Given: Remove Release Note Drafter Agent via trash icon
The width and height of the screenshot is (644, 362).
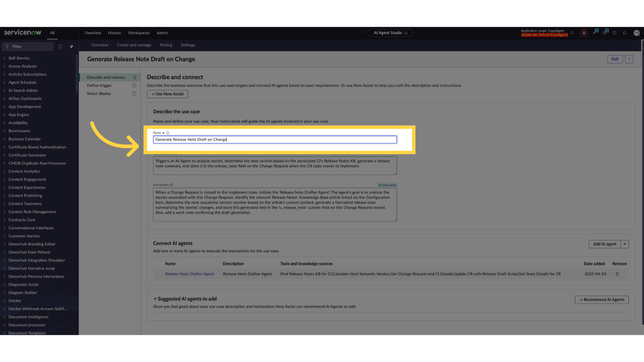Looking at the screenshot, I should [x=617, y=274].
